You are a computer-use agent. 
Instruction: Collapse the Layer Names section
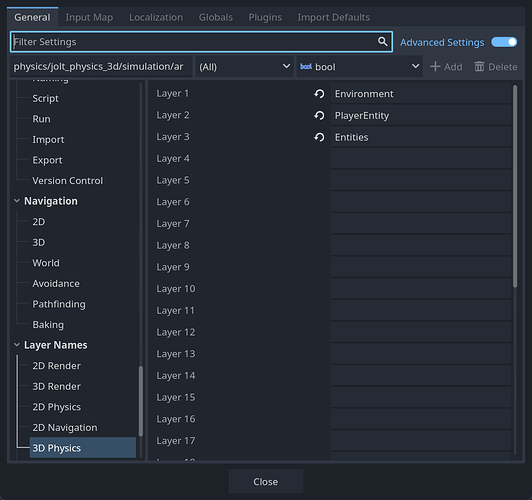(17, 345)
